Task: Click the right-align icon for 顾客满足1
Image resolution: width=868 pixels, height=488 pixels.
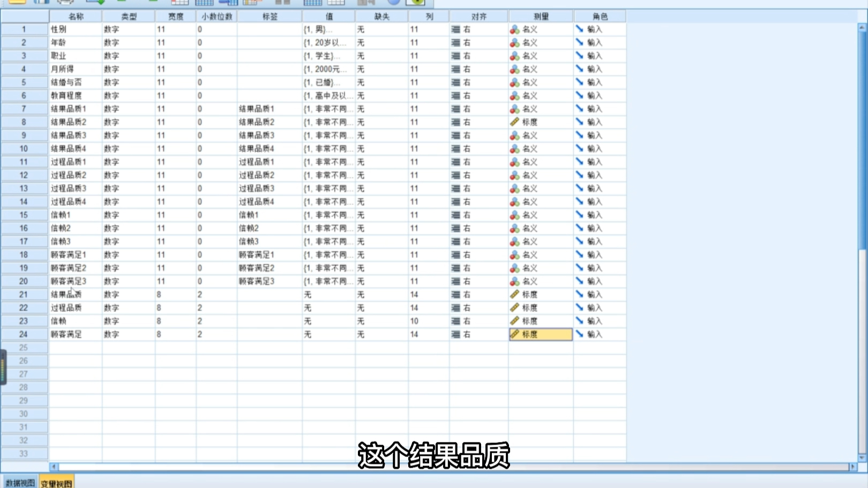Action: [455, 255]
